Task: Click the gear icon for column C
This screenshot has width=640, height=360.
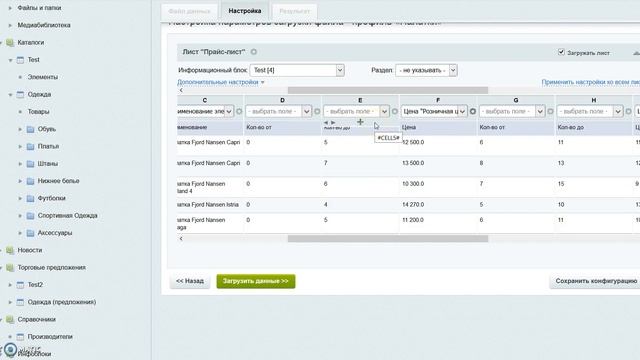Action: [239, 111]
